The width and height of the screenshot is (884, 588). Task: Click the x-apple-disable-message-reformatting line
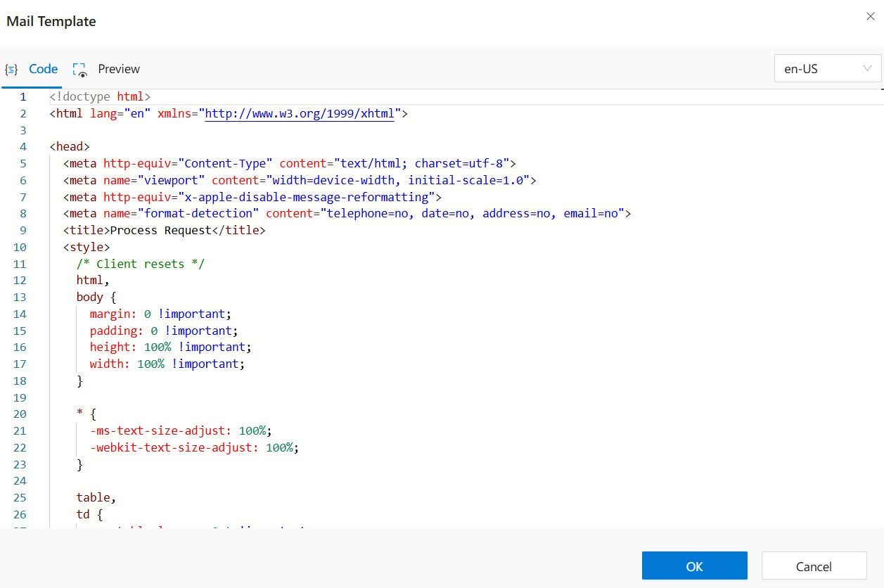coord(252,197)
